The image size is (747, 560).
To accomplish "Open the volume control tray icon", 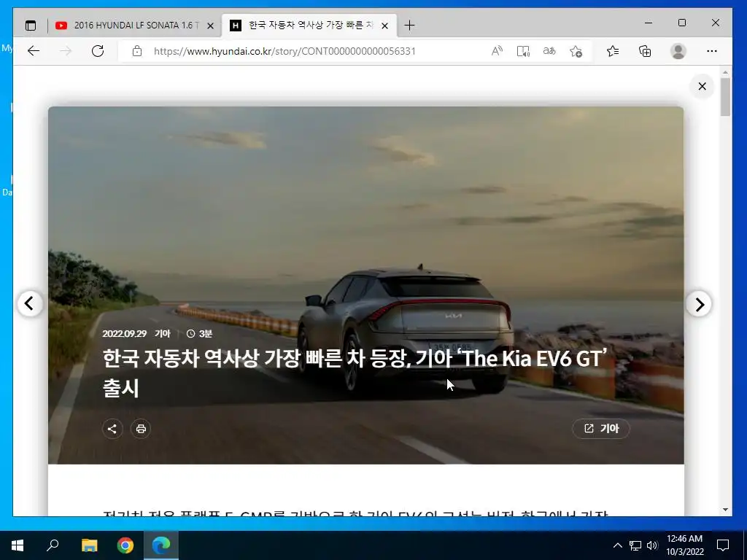I will pos(652,545).
